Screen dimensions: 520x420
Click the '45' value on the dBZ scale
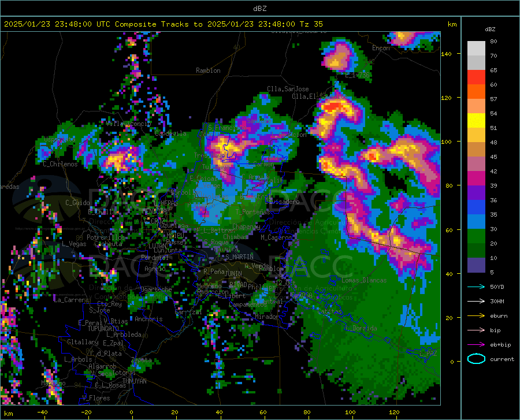pyautogui.click(x=493, y=157)
